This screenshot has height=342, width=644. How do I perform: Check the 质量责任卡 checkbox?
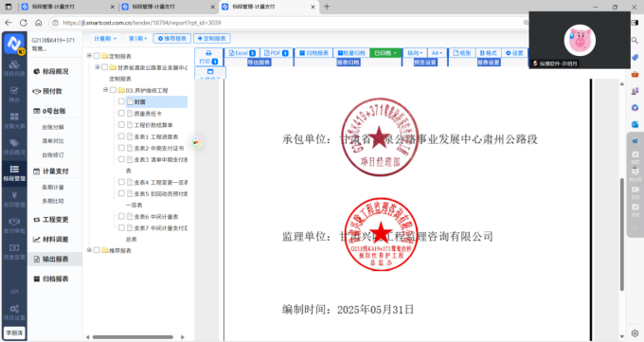(121, 113)
